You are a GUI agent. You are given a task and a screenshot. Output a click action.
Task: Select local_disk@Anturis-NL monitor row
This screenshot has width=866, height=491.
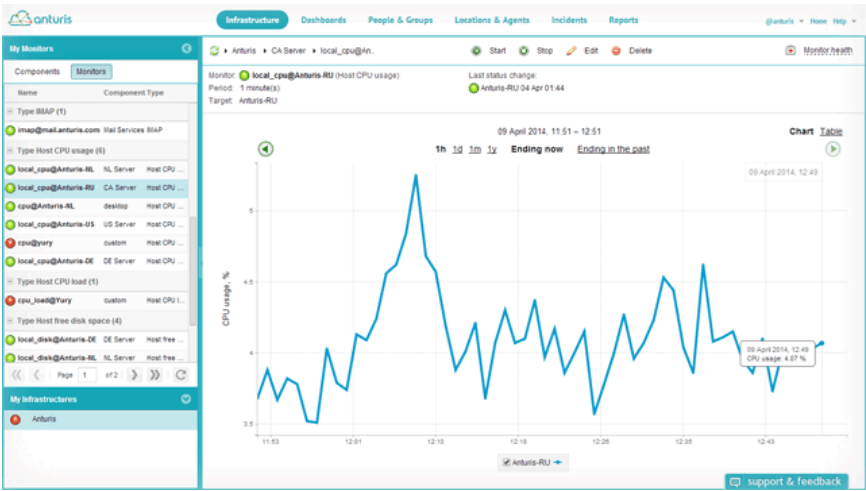96,357
